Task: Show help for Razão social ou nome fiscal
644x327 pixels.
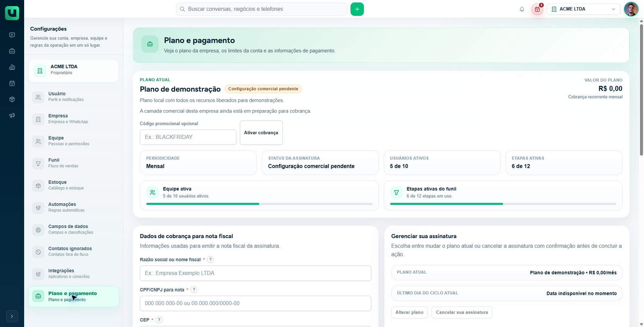Action: (211, 260)
